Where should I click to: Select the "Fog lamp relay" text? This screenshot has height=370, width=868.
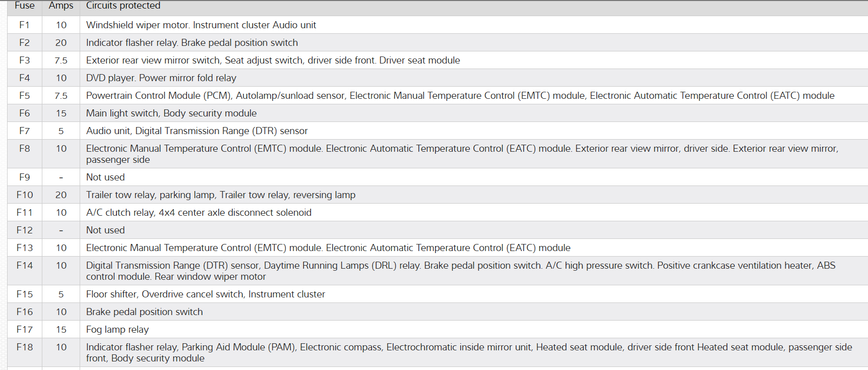tap(117, 330)
